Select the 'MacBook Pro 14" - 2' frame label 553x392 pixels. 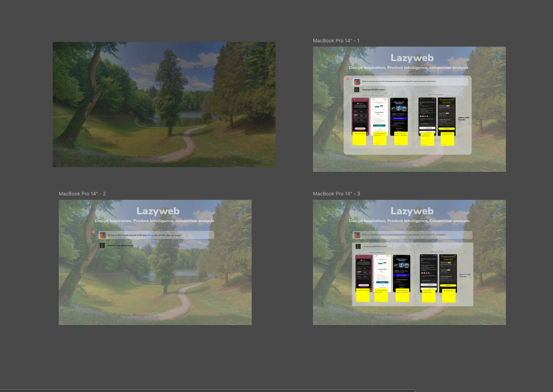(82, 194)
